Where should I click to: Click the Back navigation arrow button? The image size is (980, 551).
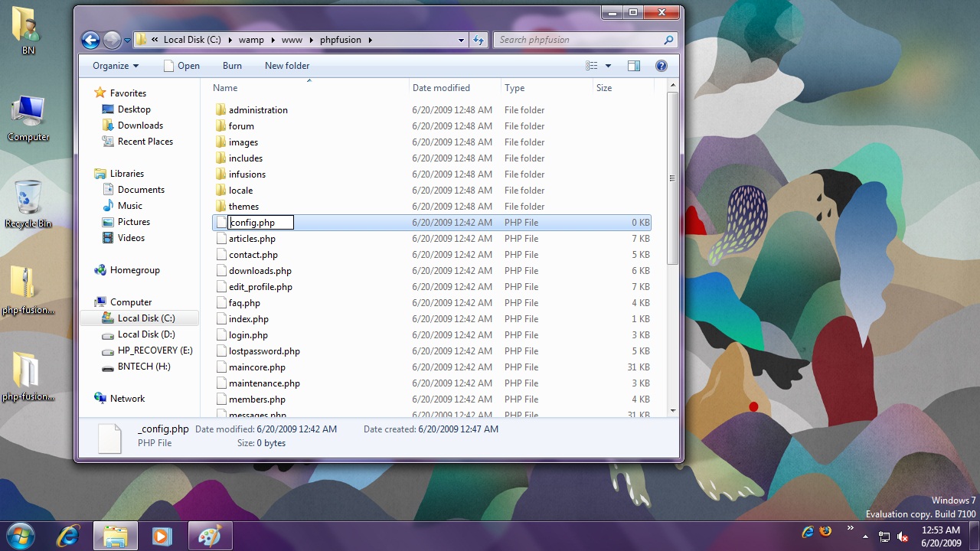point(90,40)
